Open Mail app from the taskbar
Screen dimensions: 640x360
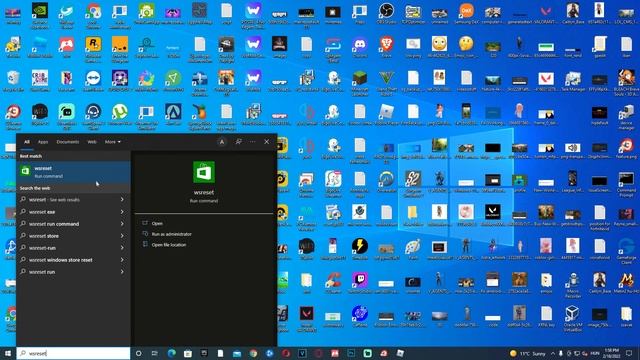tap(237, 353)
